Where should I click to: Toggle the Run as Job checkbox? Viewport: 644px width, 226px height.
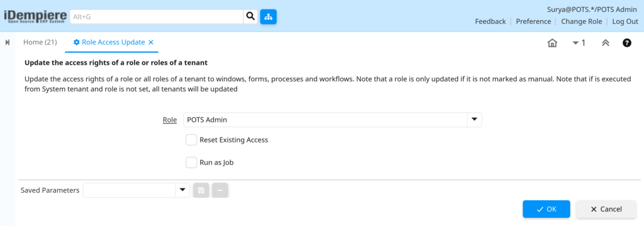pos(191,163)
